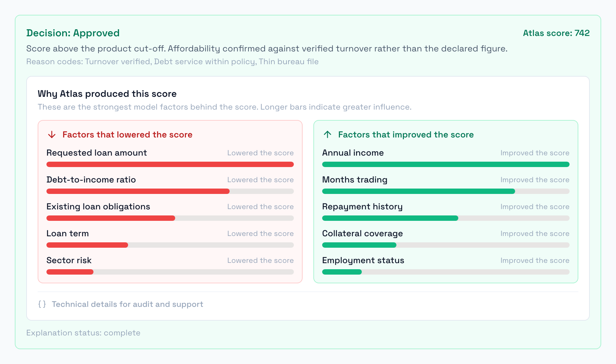This screenshot has width=616, height=364.
Task: Click the Debt-to-income ratio influence bar
Action: pyautogui.click(x=170, y=191)
